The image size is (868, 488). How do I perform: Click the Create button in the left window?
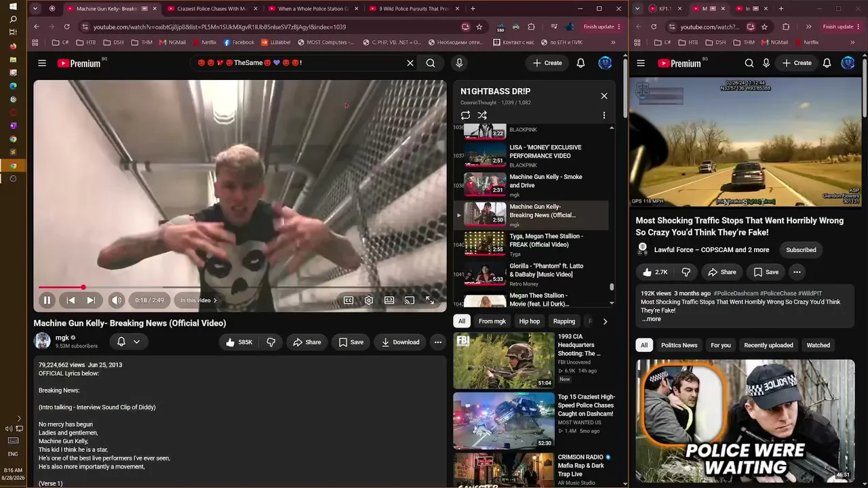(x=547, y=63)
